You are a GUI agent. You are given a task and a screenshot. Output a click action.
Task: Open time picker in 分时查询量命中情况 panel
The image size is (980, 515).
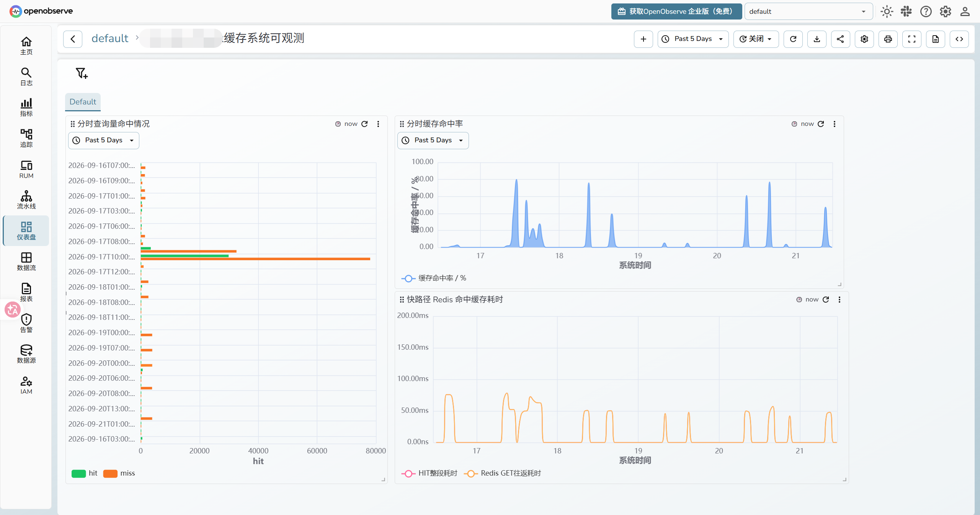tap(104, 140)
